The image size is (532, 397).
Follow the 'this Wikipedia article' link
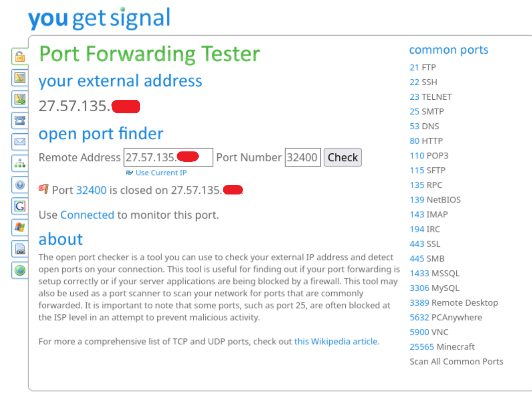(336, 341)
